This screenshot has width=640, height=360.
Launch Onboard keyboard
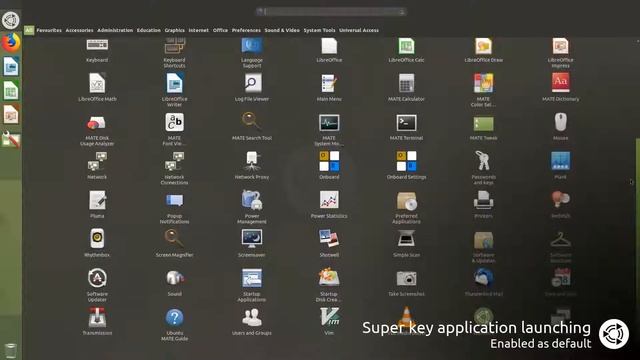click(x=329, y=165)
